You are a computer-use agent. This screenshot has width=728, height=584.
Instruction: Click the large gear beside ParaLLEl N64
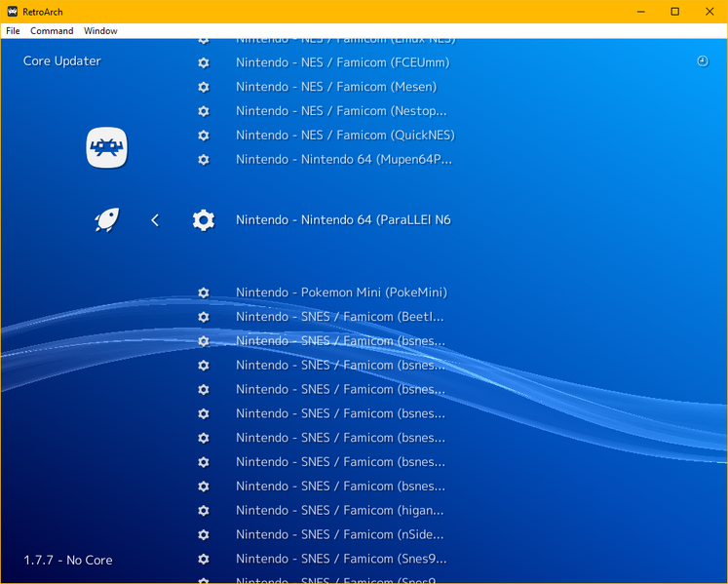pyautogui.click(x=203, y=220)
